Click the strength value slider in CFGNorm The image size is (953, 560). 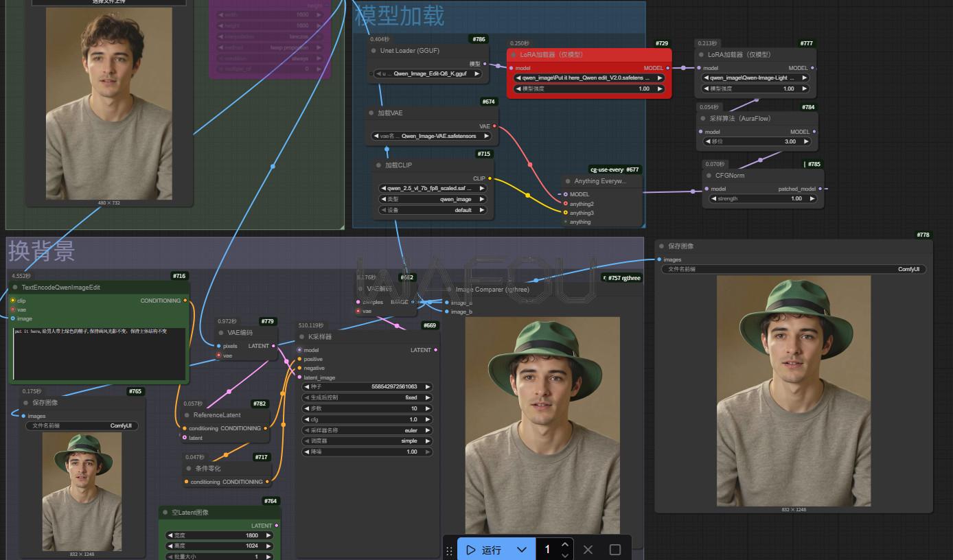click(763, 198)
